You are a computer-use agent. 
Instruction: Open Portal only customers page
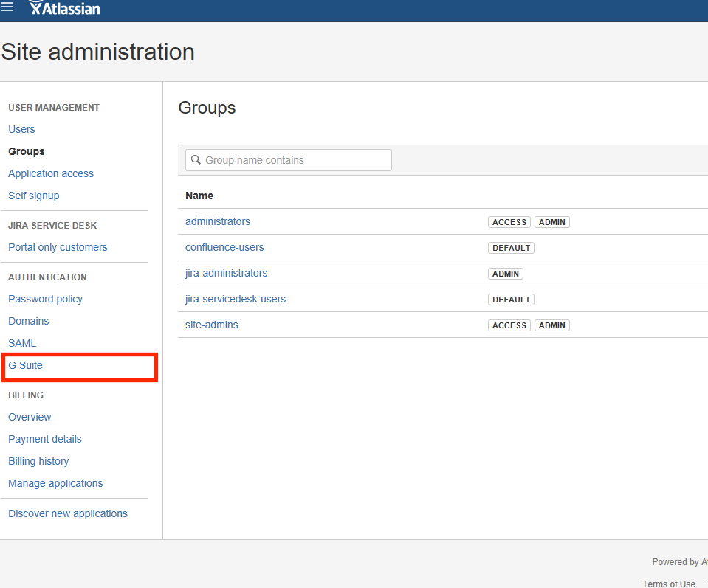[58, 247]
